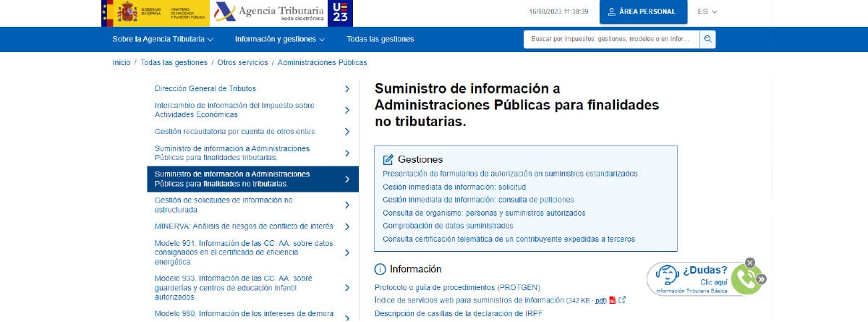Open Índice de servicios web link
The image size is (868, 322).
click(x=490, y=300)
